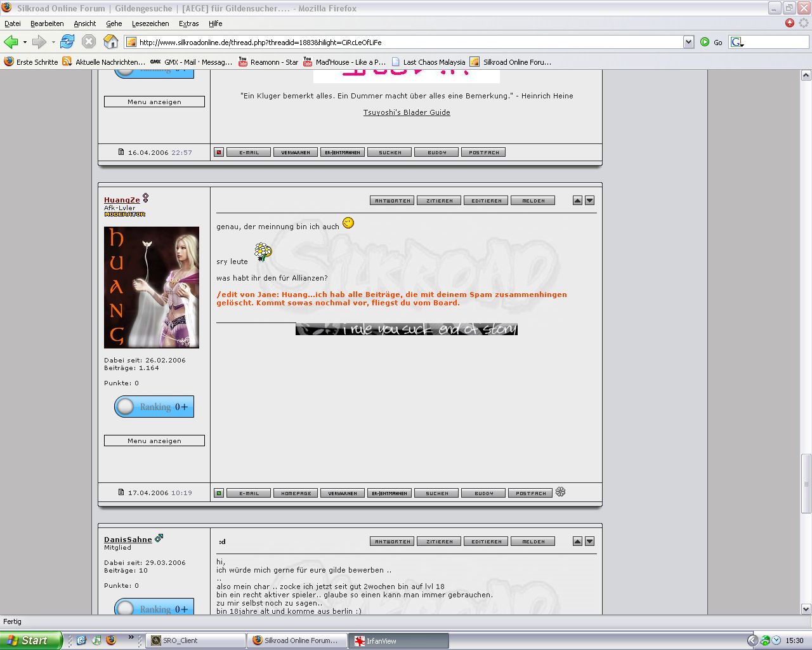Click the Home icon in navigation toolbar
Image resolution: width=812 pixels, height=650 pixels.
click(x=110, y=42)
